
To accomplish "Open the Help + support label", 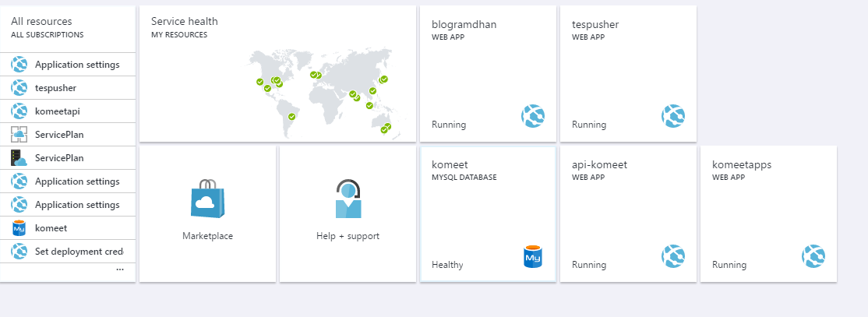I will pos(348,236).
